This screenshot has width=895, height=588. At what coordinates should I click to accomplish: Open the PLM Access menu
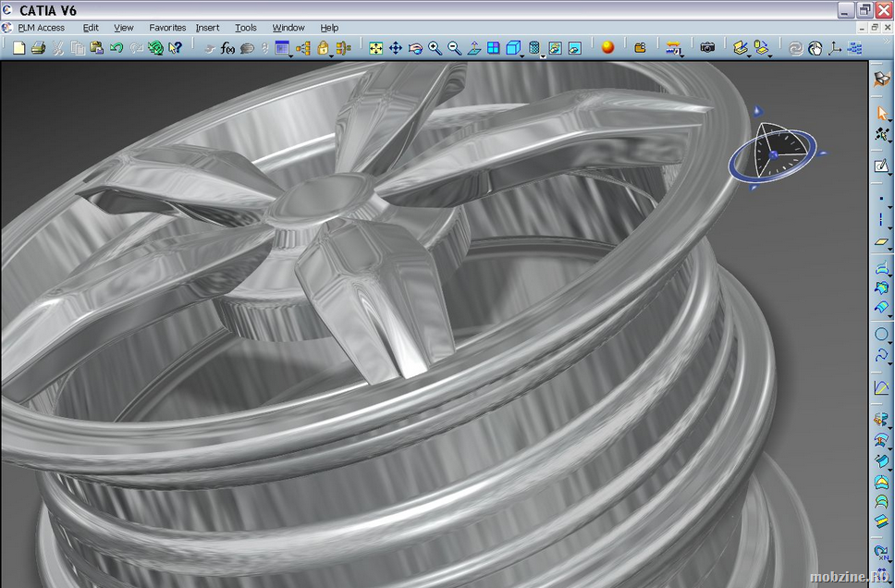click(41, 28)
